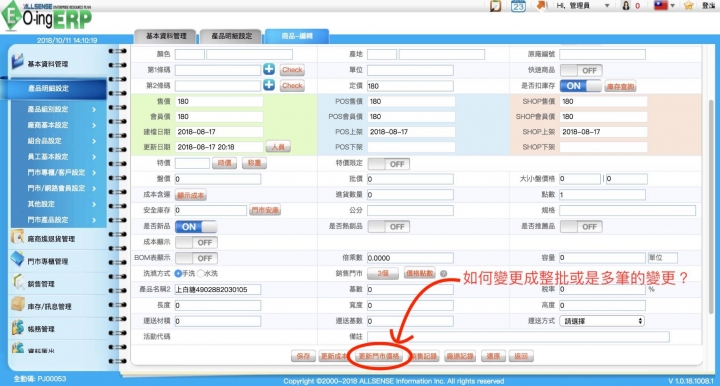Select the 水洗 radio option
Image resolution: width=720 pixels, height=386 pixels.
point(201,274)
